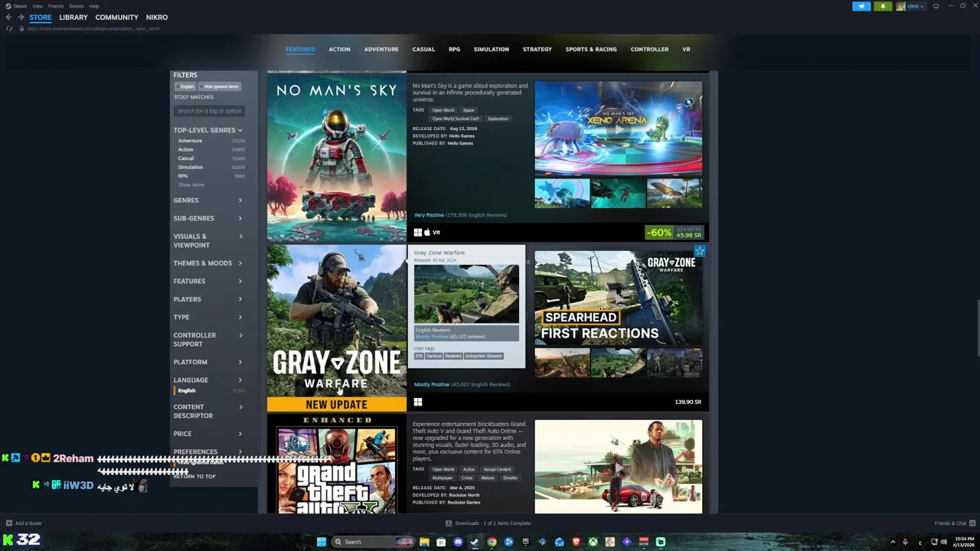The image size is (980, 551).
Task: Open the blue announcements megaphone button
Action: pos(861,6)
